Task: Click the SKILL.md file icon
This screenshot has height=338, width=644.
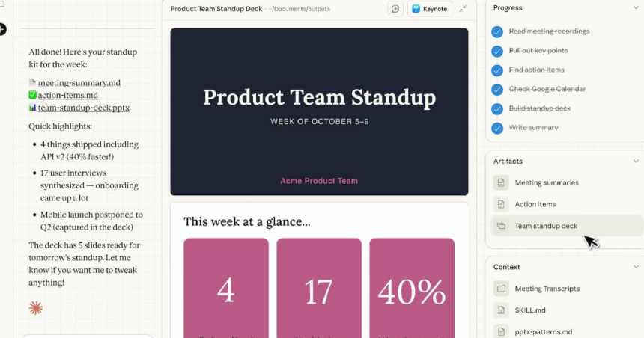Action: (501, 310)
